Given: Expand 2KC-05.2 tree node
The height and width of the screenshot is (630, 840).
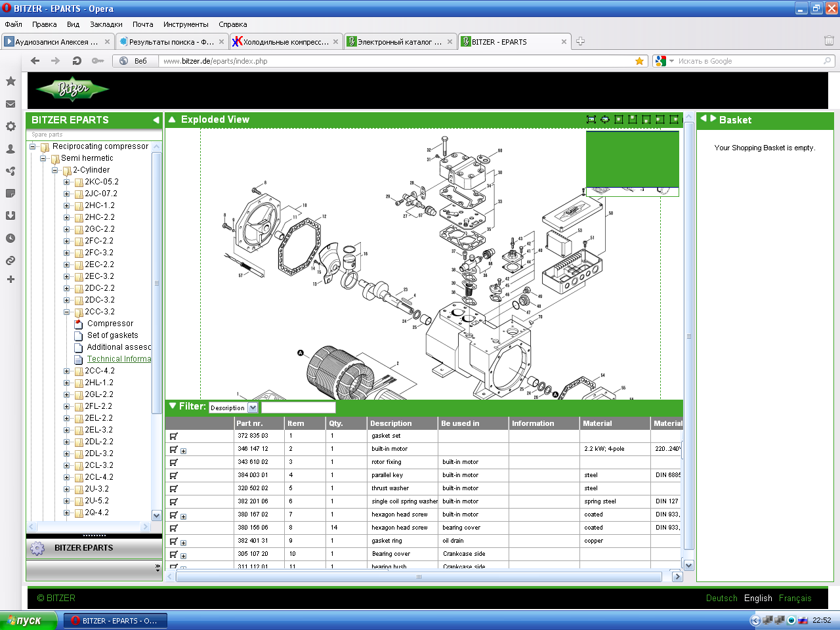Looking at the screenshot, I should [66, 182].
